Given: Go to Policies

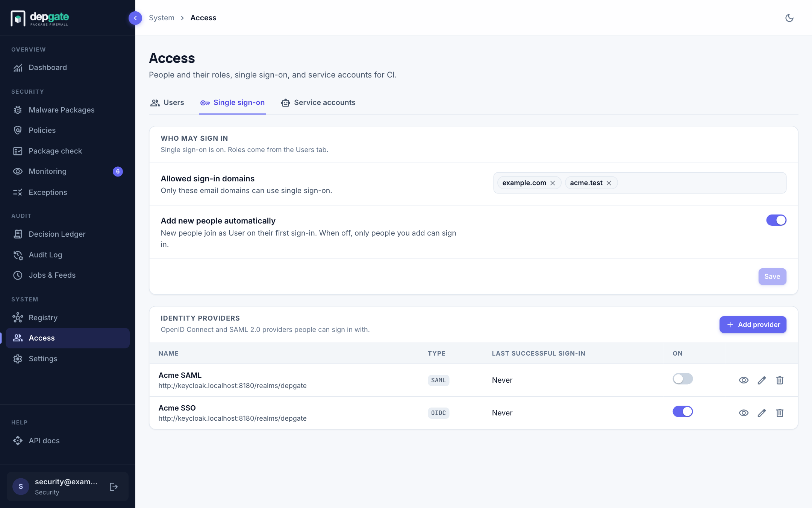Looking at the screenshot, I should (68, 130).
